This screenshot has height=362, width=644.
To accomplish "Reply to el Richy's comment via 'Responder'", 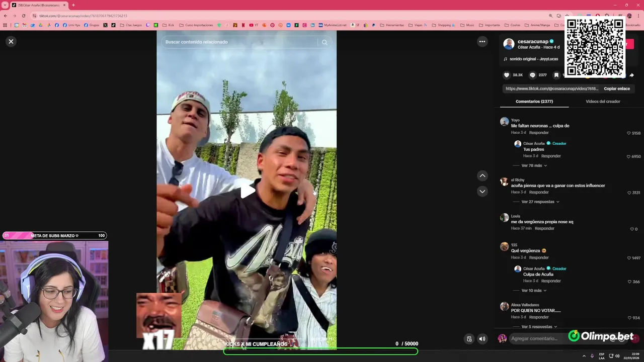I will coord(539,192).
